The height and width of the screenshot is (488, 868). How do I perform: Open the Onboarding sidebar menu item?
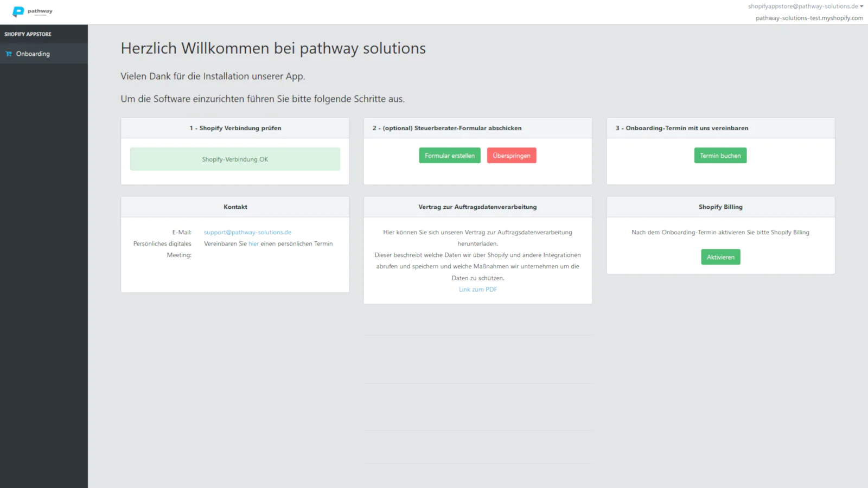point(43,54)
